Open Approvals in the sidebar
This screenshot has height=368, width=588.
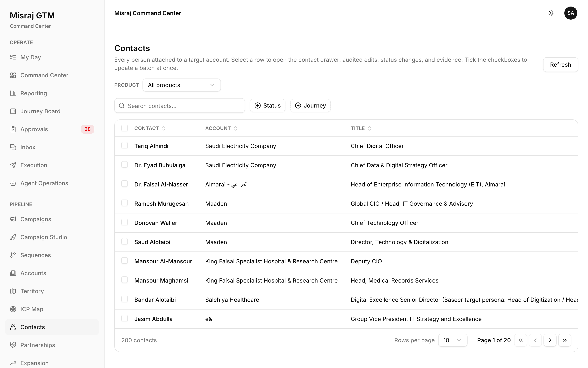click(x=52, y=129)
